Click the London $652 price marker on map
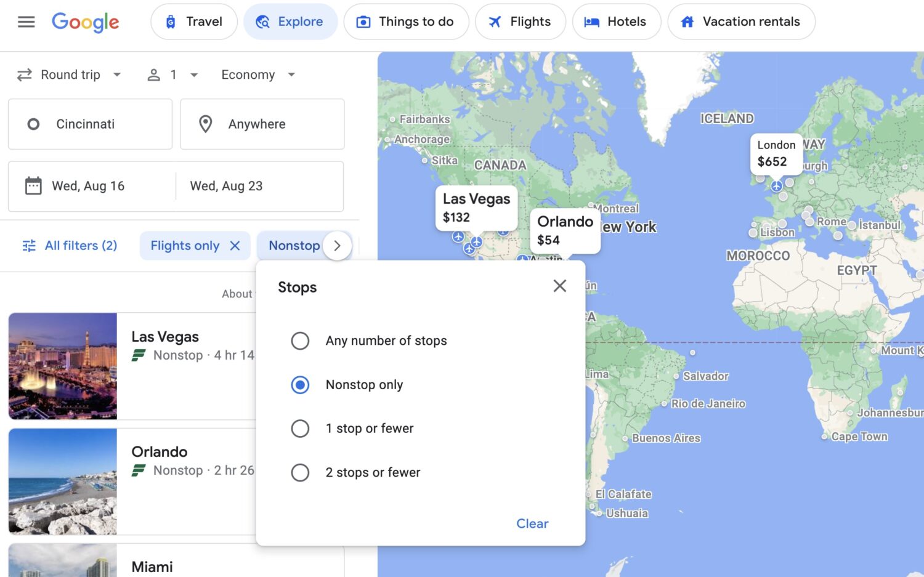924x577 pixels. tap(776, 154)
